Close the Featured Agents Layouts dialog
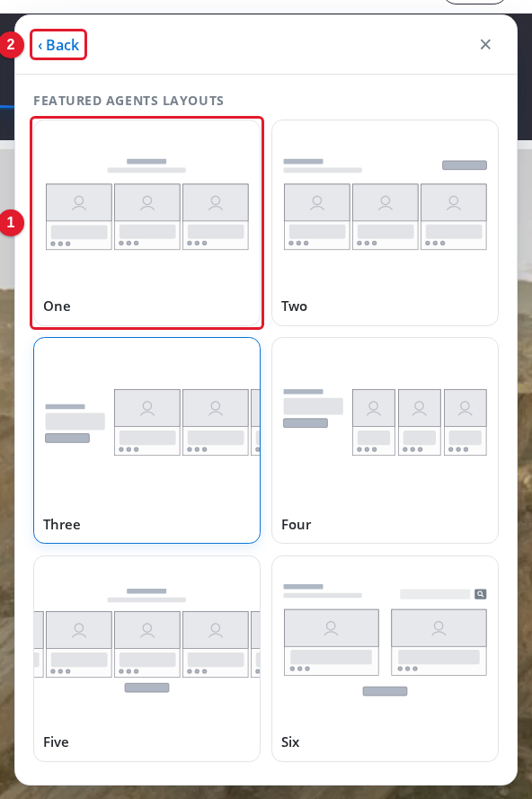 [x=485, y=44]
